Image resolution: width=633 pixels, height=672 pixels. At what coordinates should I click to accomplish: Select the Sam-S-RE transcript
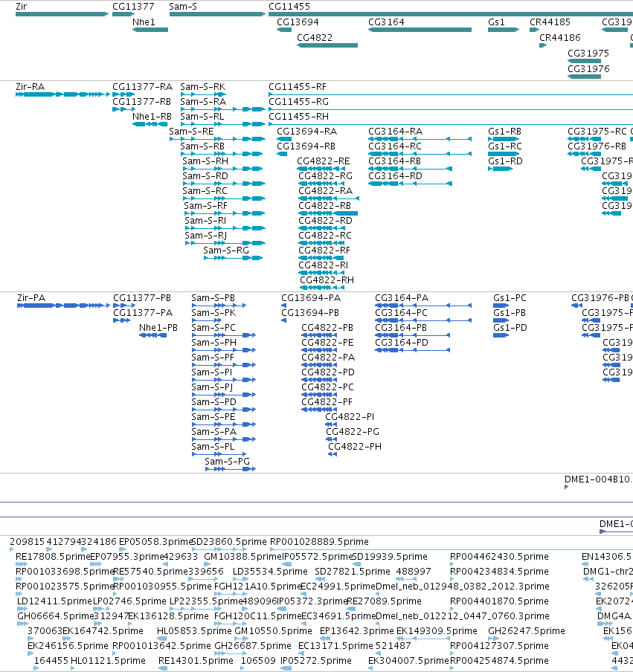[217, 139]
